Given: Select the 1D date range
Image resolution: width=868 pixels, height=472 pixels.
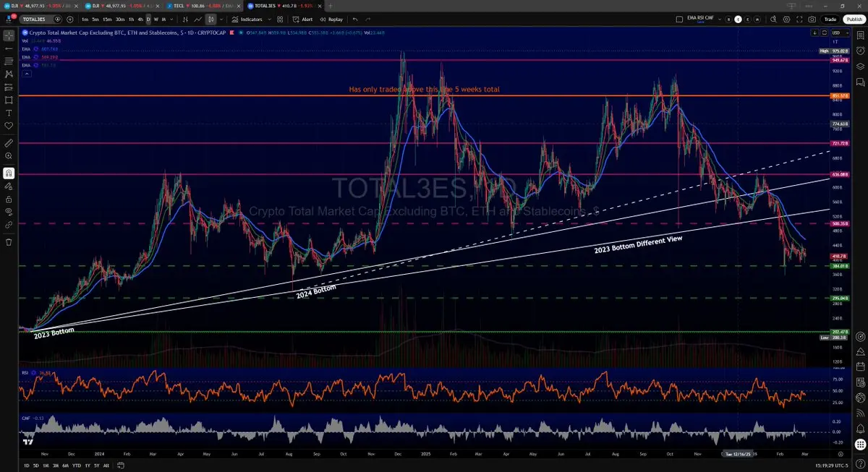Looking at the screenshot, I should pyautogui.click(x=27, y=465).
